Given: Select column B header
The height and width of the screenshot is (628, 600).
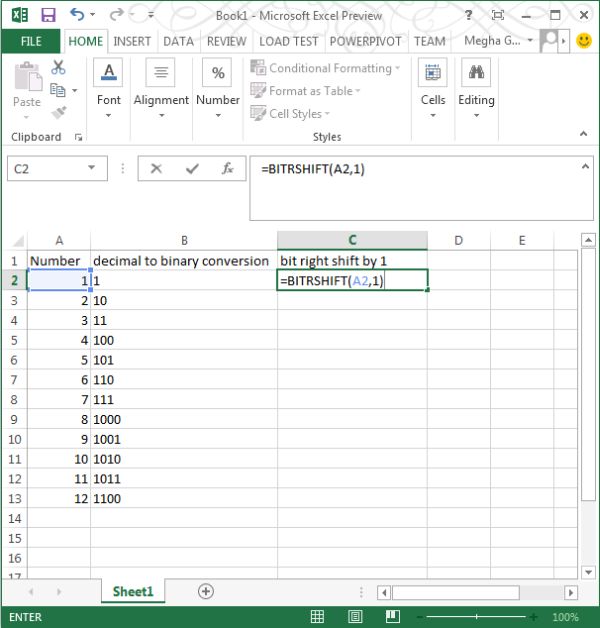Looking at the screenshot, I should coord(184,241).
